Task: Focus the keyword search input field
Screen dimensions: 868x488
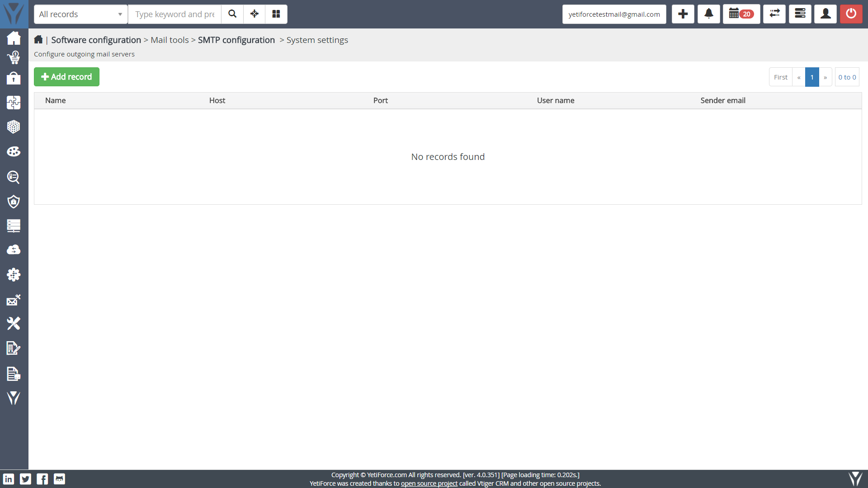Action: click(x=175, y=14)
